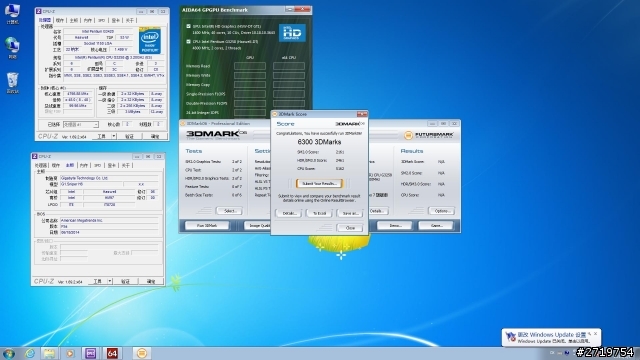
Task: Select SPD tab in mainboard CPU-Z window
Action: (98, 165)
